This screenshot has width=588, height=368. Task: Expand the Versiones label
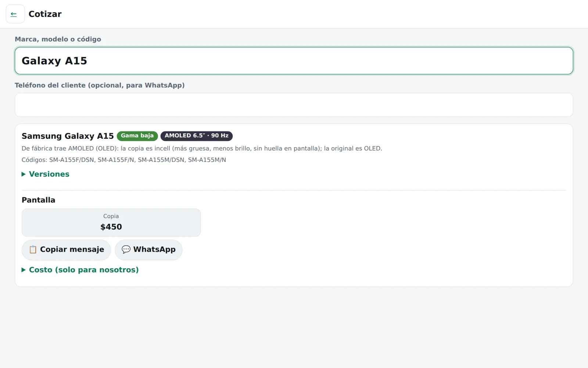coord(49,174)
